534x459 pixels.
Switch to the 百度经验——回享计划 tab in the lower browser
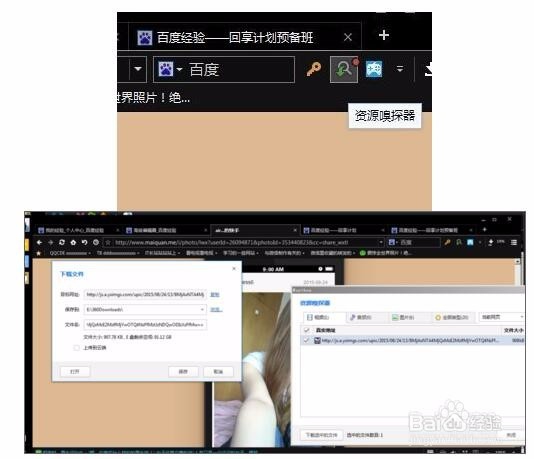coord(343,230)
